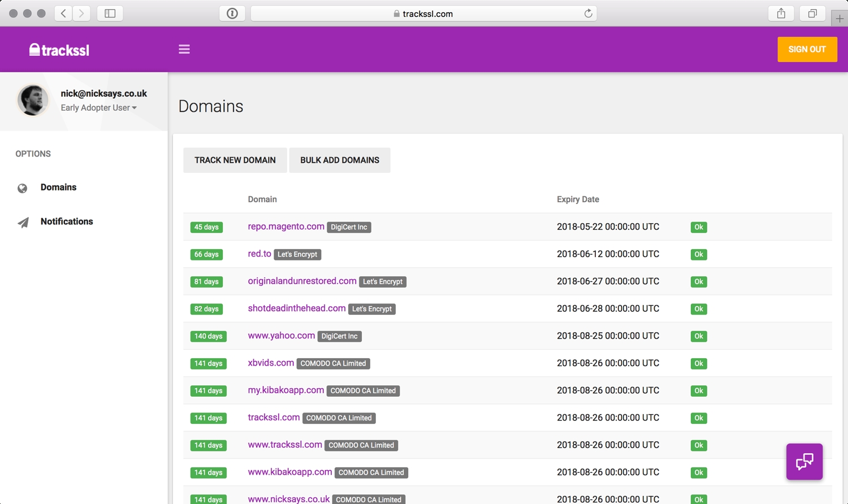The image size is (848, 504).
Task: Click the user profile avatar
Action: pyautogui.click(x=33, y=100)
